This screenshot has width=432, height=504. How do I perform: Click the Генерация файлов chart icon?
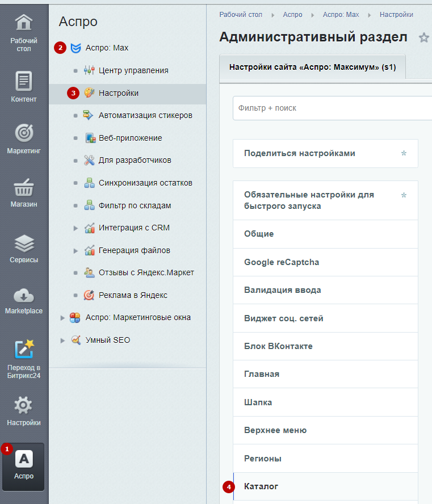click(89, 250)
